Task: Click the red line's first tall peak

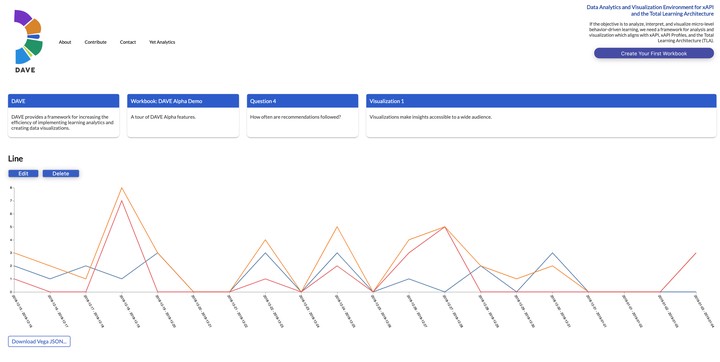Action: (x=121, y=200)
